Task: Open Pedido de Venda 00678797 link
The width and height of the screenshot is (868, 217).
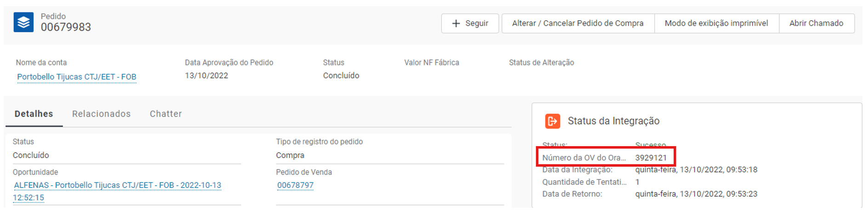Action: click(x=295, y=185)
